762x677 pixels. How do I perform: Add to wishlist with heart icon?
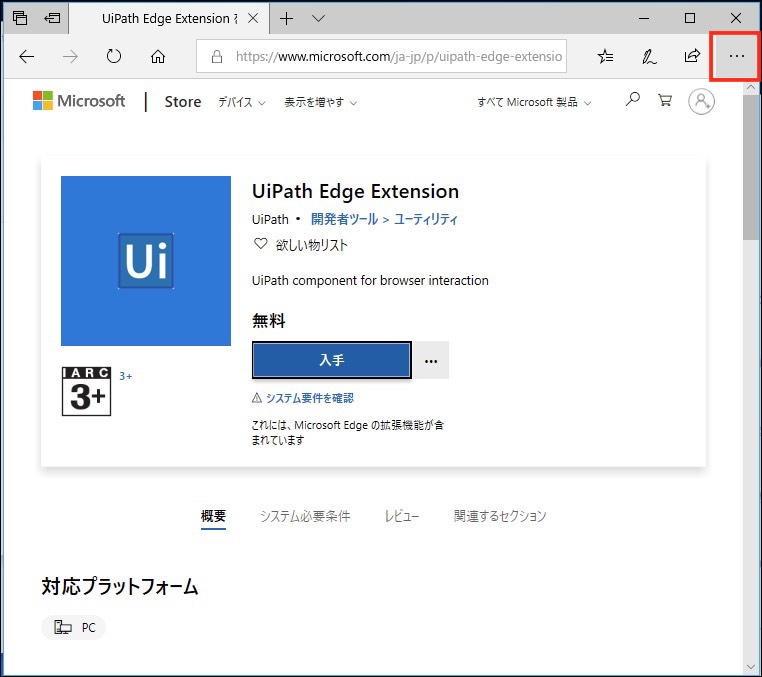tap(261, 244)
